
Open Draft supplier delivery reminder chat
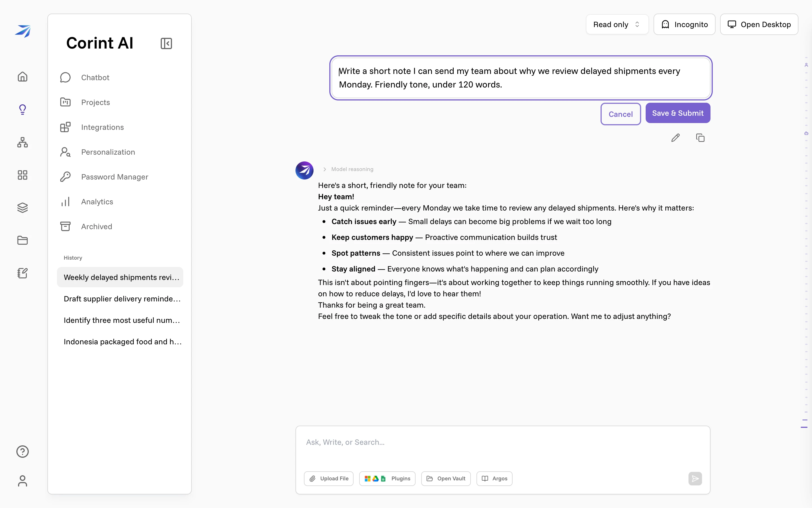pos(120,299)
